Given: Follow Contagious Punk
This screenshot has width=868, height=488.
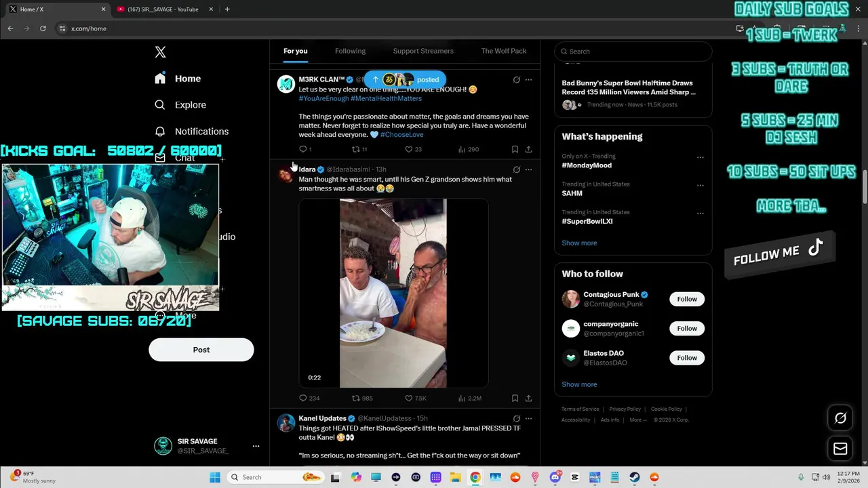Looking at the screenshot, I should pyautogui.click(x=687, y=299).
